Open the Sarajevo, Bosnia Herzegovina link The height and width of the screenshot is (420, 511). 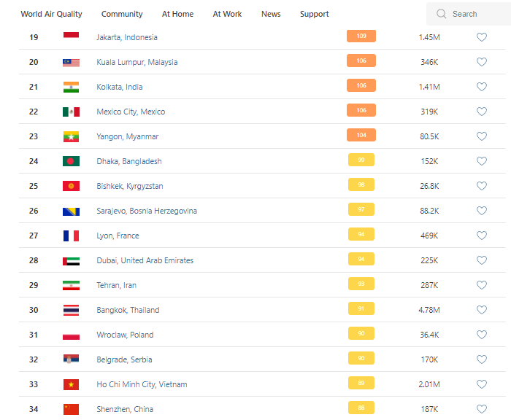pyautogui.click(x=147, y=211)
